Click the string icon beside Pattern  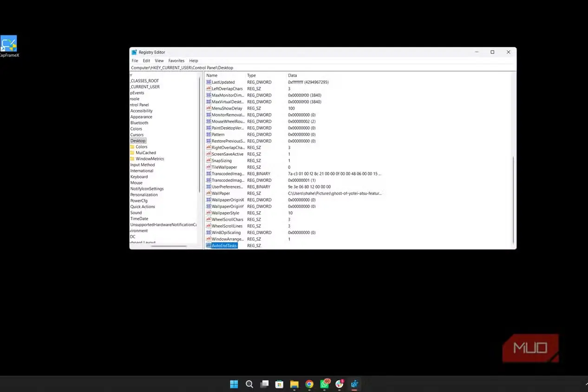(x=209, y=134)
